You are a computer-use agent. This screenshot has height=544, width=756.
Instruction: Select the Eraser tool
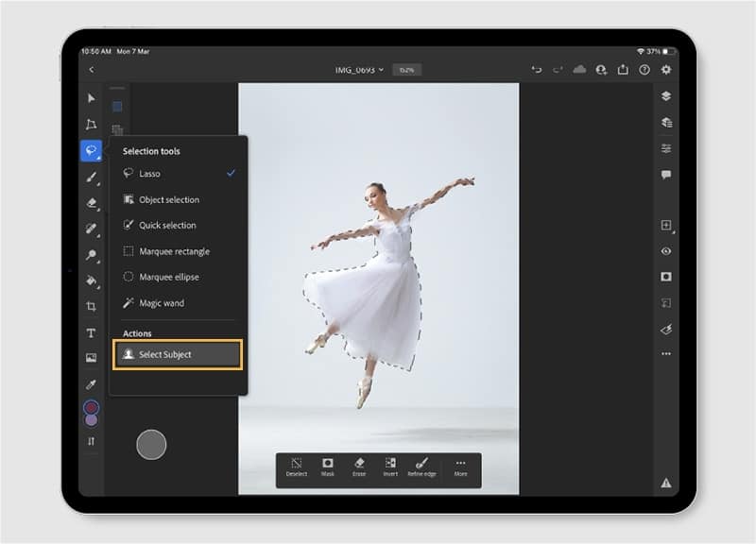tap(92, 203)
